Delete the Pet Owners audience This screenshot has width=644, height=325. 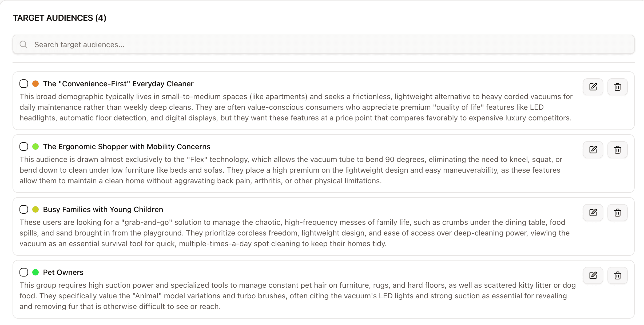point(617,275)
